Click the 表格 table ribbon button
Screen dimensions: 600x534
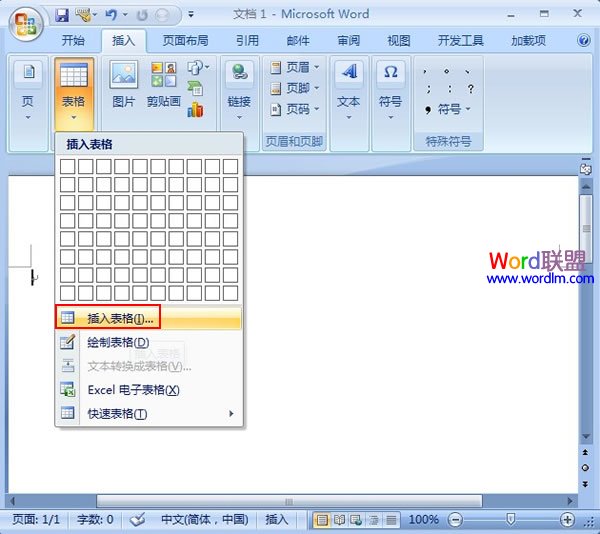point(73,92)
